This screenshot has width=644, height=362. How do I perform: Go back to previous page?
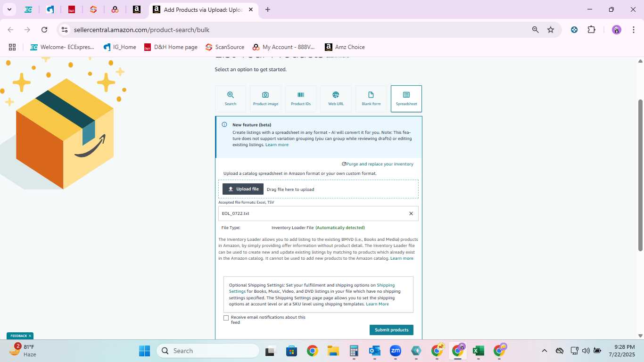click(10, 30)
